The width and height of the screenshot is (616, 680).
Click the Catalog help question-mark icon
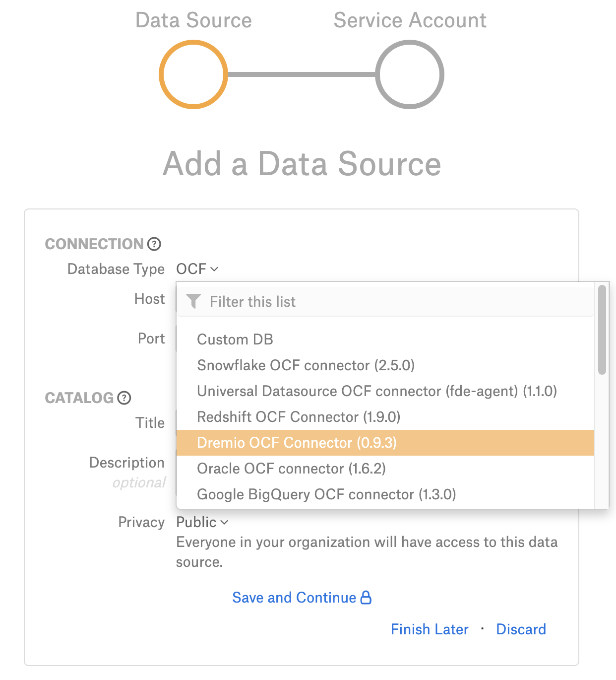(124, 398)
